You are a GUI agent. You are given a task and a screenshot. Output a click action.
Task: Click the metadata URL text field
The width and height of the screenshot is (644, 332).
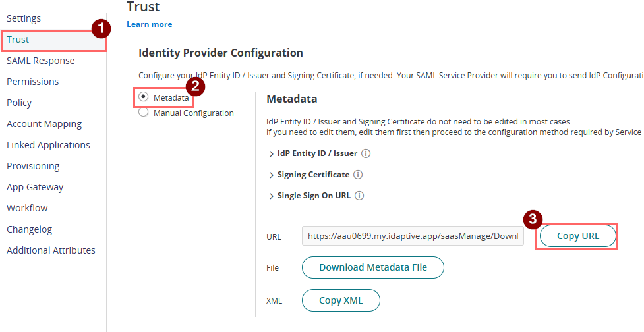pos(413,236)
